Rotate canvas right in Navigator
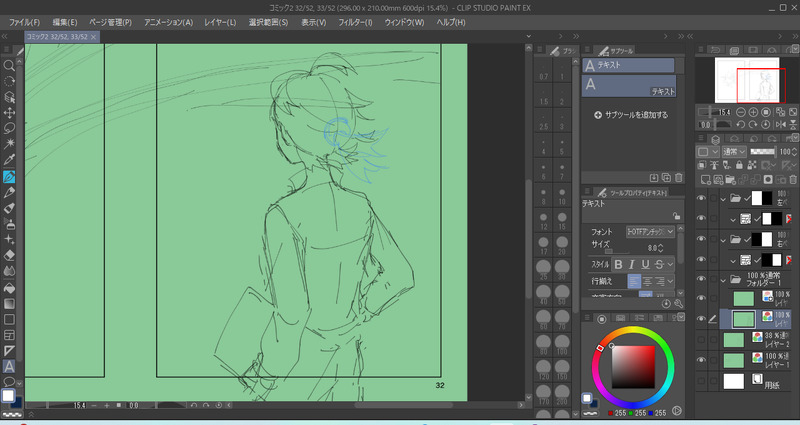The height and width of the screenshot is (425, 800). [753, 124]
